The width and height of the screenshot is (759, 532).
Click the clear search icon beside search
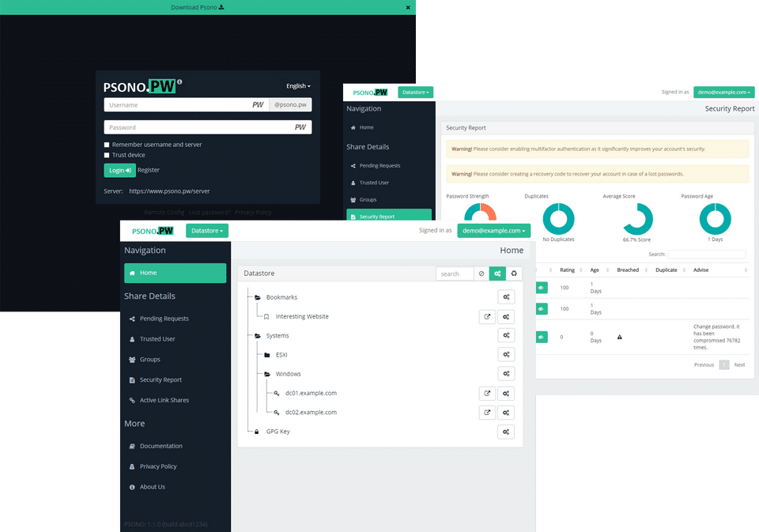click(481, 274)
